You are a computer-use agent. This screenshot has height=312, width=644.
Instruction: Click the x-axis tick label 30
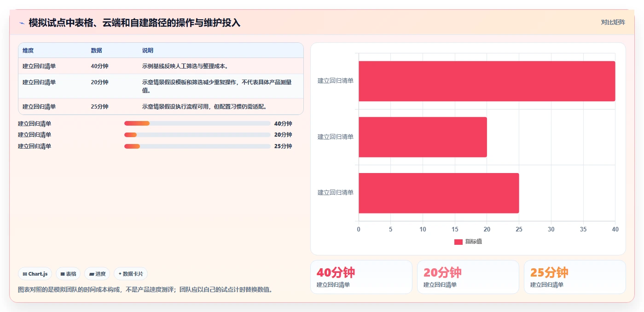(x=551, y=229)
